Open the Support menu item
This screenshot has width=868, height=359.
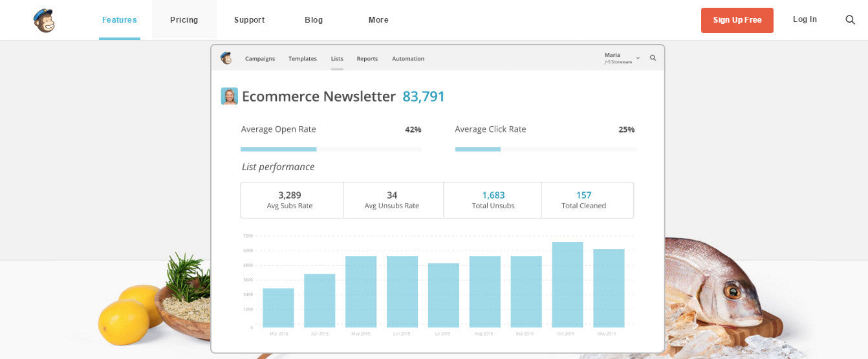pyautogui.click(x=249, y=20)
